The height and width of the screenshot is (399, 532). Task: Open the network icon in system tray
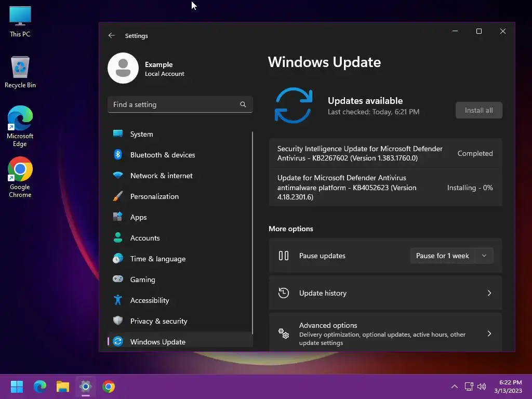(469, 387)
